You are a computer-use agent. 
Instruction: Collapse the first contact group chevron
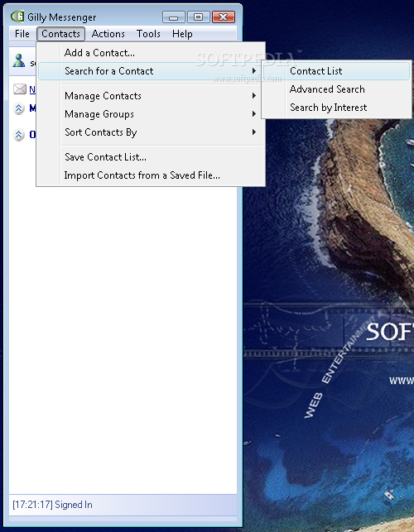tap(19, 108)
